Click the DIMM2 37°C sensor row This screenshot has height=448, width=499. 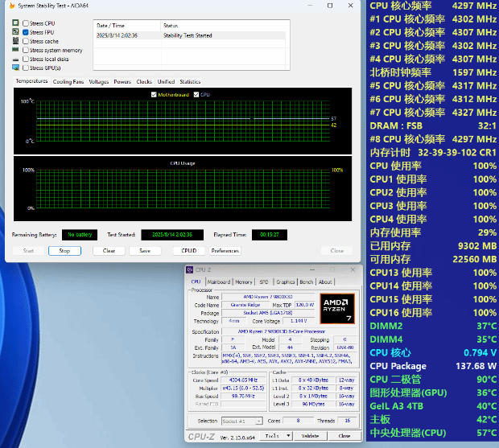(433, 326)
